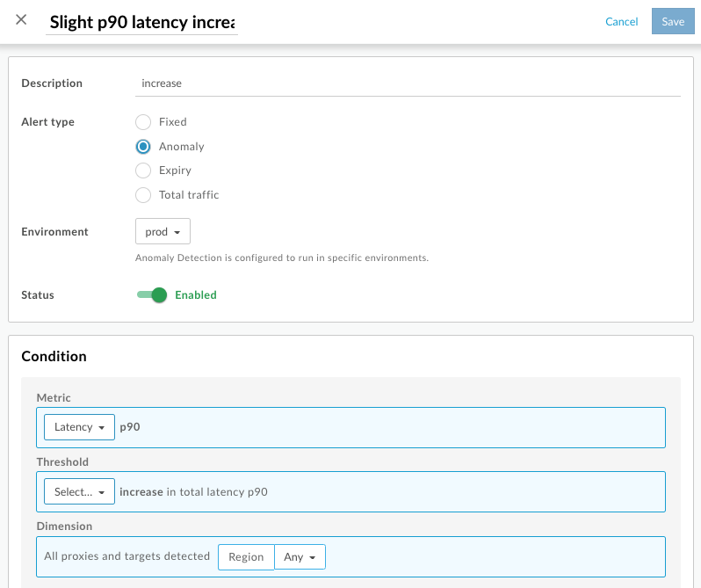Click the Anomaly Detection environment help text
701x588 pixels.
281,258
